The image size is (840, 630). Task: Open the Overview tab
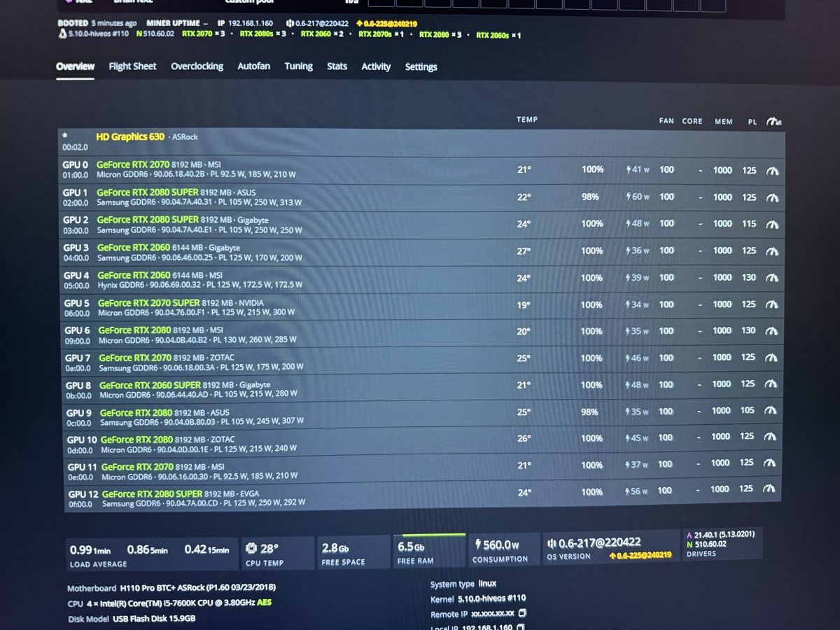click(x=75, y=66)
